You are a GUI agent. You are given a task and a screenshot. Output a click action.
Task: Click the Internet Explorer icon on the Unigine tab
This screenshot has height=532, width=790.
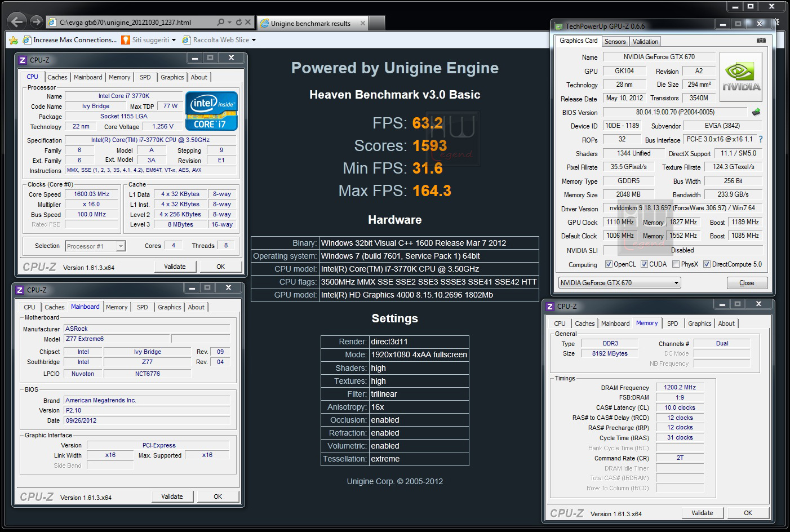(x=264, y=24)
